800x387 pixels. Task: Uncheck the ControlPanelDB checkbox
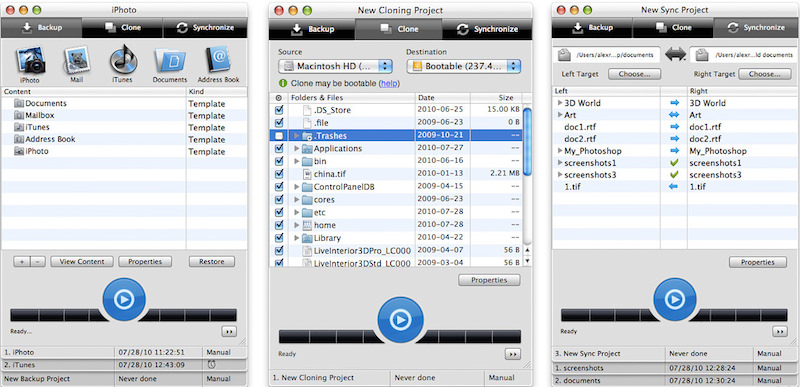[x=279, y=187]
